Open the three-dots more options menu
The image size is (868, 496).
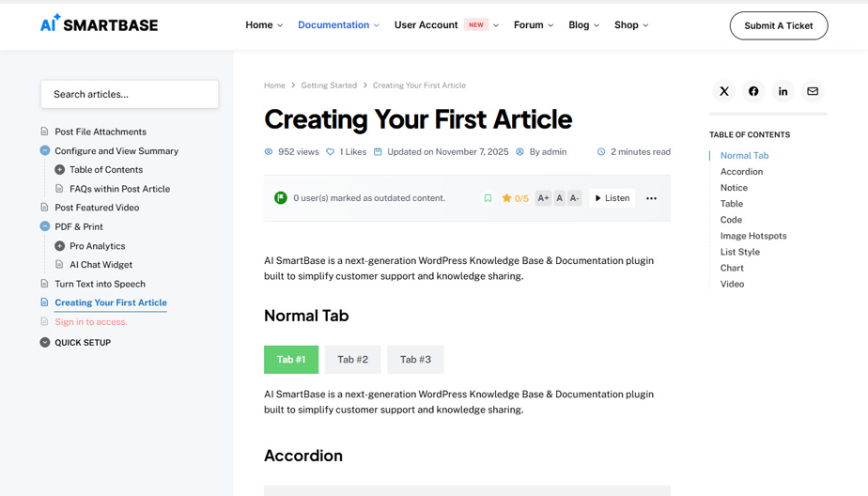click(x=651, y=198)
